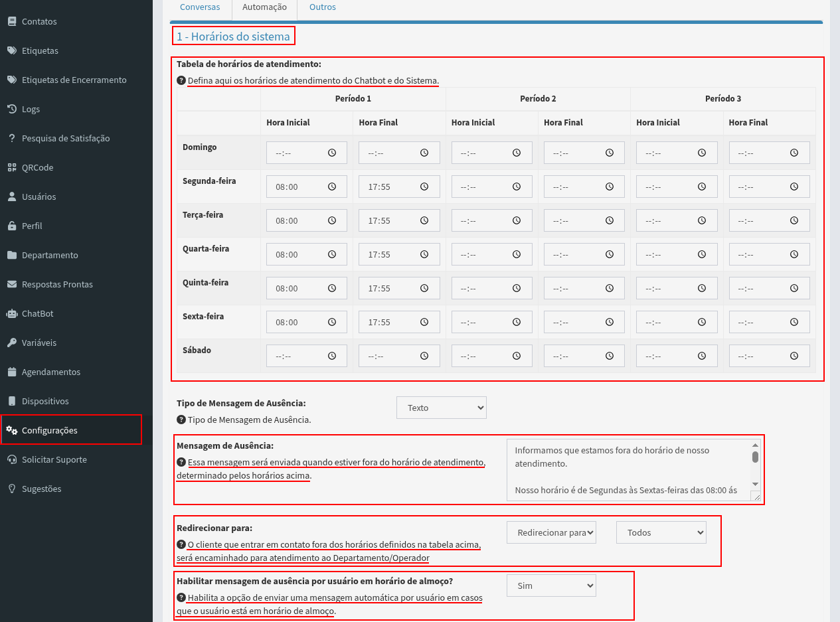Viewport: 840px width, 622px height.
Task: Click the Sábado Período 1 Hora Inicial field
Action: (x=307, y=356)
